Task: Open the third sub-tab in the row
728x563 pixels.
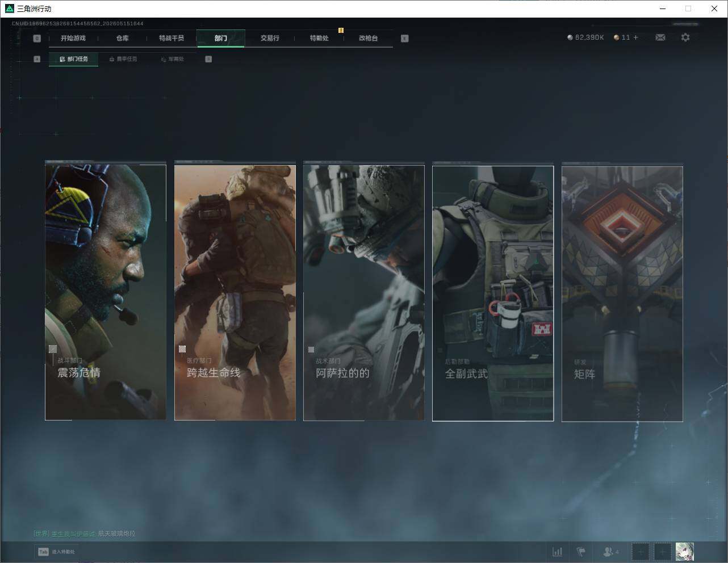Action: pyautogui.click(x=173, y=59)
